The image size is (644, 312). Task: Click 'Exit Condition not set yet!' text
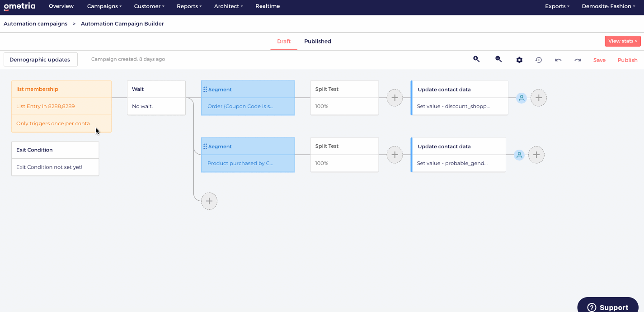tap(49, 167)
